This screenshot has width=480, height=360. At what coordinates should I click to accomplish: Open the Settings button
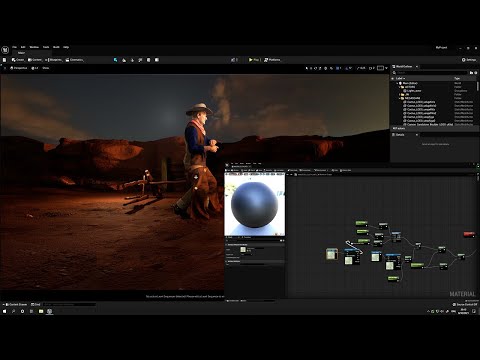(469, 60)
